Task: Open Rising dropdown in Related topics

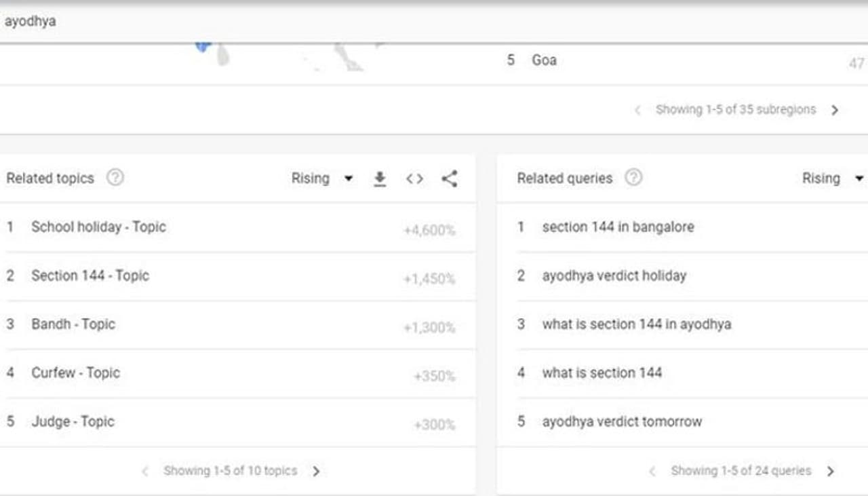Action: (322, 178)
